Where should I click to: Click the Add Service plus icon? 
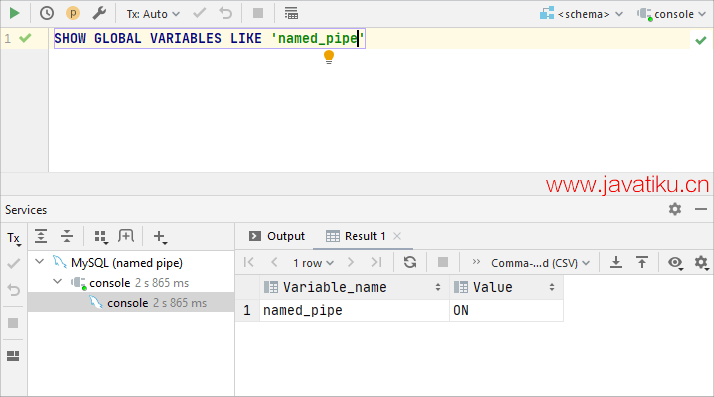160,237
